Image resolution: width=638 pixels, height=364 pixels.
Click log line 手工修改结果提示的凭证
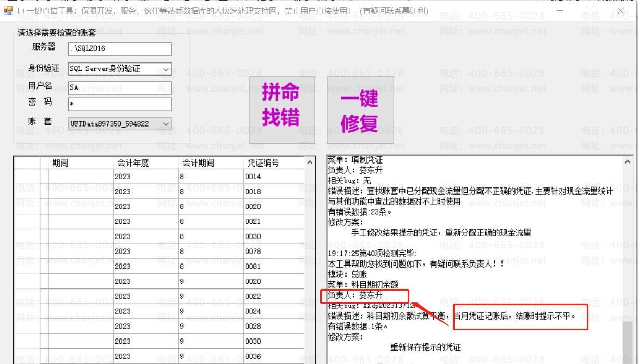(x=441, y=233)
